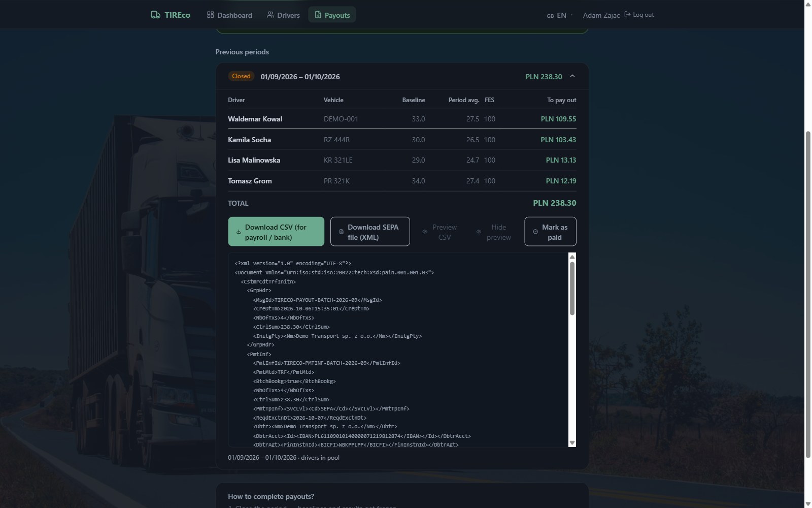Go to the Drivers tab
Viewport: 812px width, 508px height.
(283, 15)
